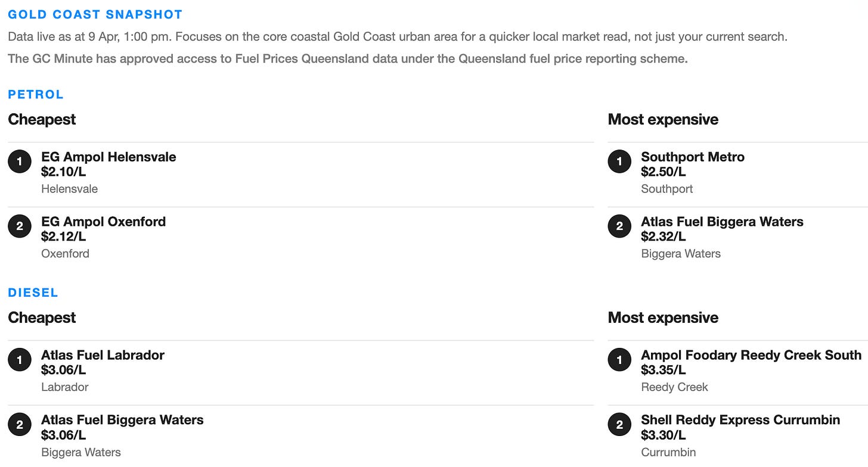Click the Diesel Most expensive column heading
Screen dimensions: 868x467
(663, 318)
